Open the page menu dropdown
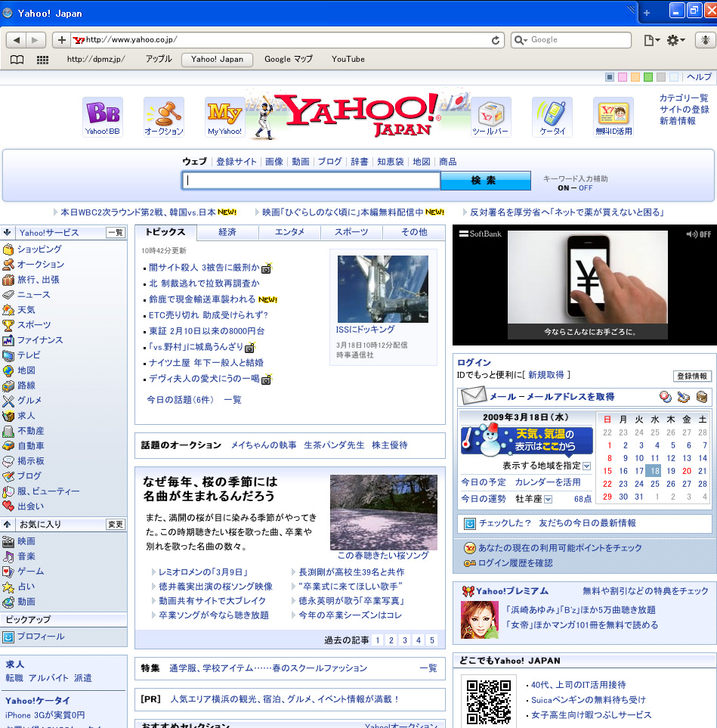Screen dimensions: 717x728 pos(651,40)
